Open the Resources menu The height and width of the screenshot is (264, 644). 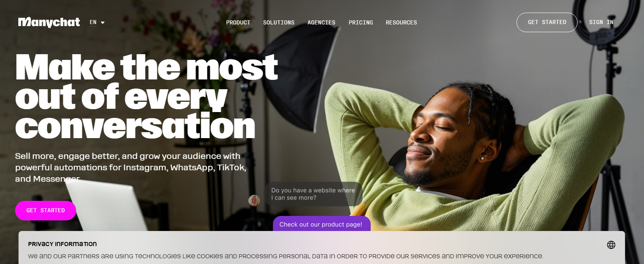point(401,22)
